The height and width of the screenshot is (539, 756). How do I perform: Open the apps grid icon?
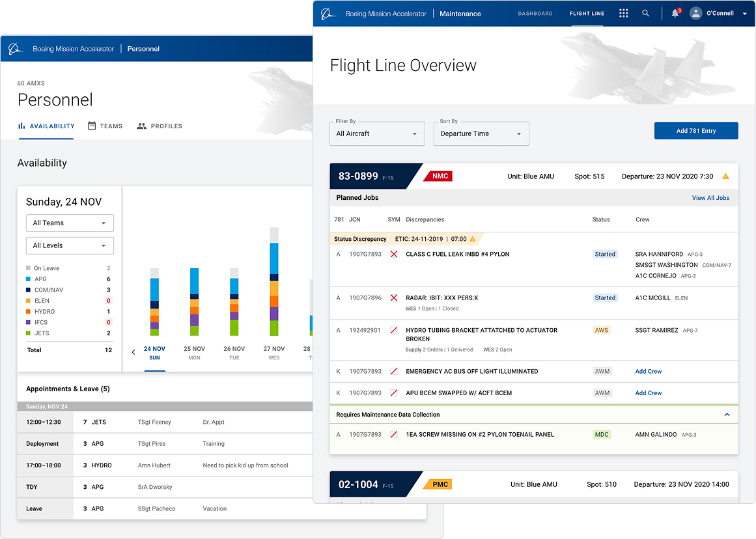pos(623,13)
